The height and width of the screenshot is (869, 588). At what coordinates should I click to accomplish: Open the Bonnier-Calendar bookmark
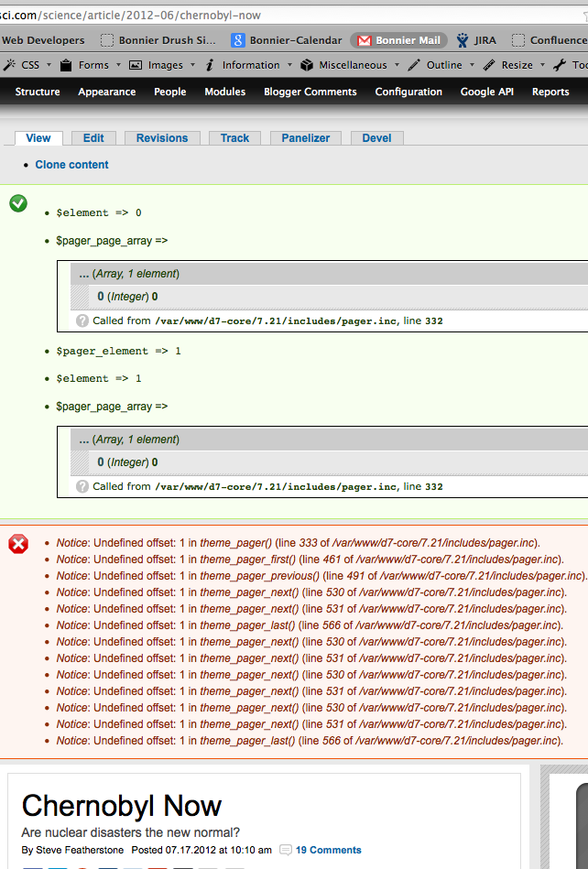click(x=287, y=40)
